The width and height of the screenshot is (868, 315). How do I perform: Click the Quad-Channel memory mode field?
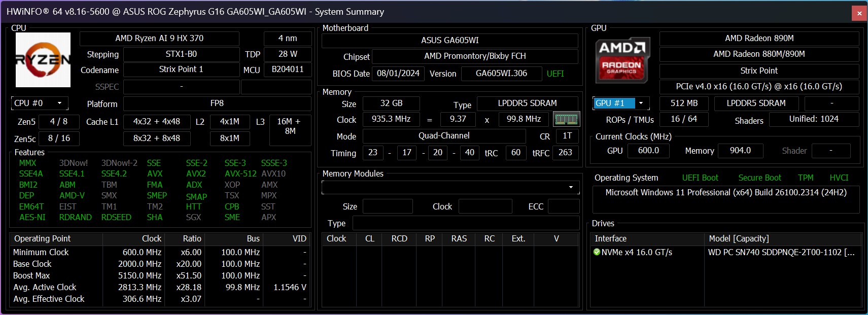pos(444,136)
